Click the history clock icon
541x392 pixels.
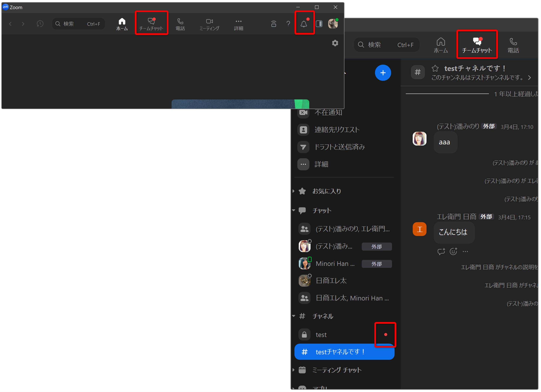[x=40, y=24]
